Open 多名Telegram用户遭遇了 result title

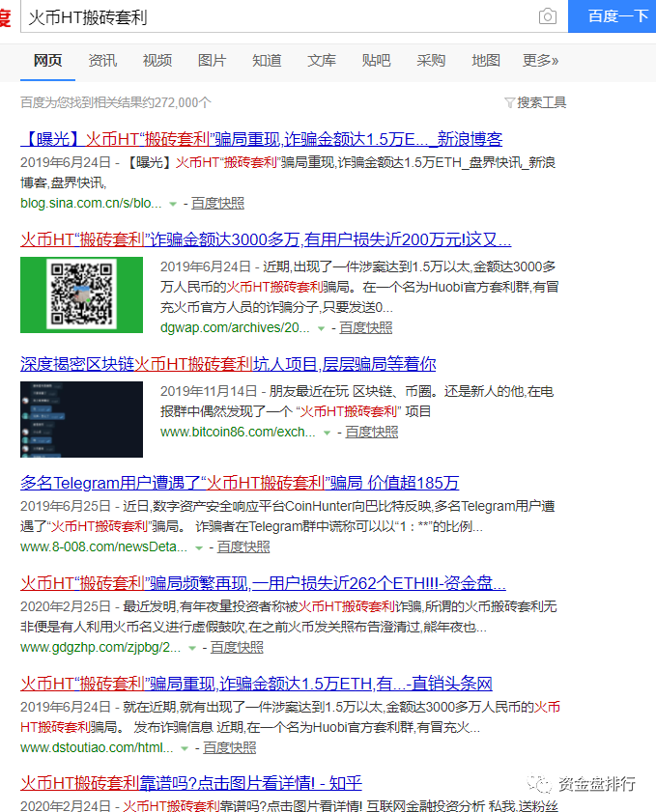[x=240, y=483]
